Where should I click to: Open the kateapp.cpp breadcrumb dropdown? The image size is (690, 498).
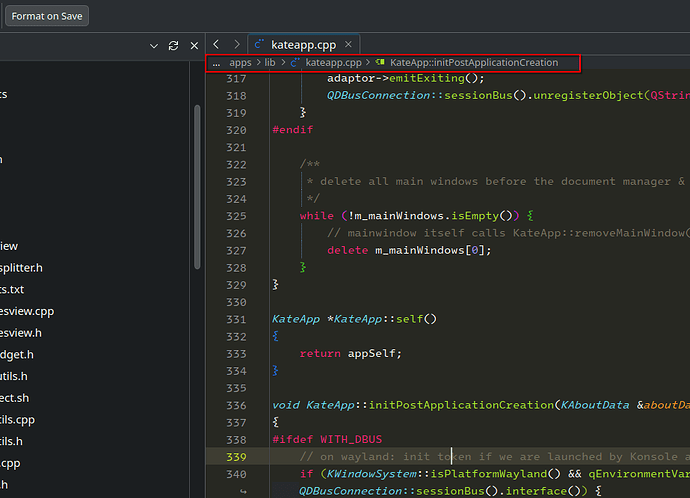tap(333, 63)
